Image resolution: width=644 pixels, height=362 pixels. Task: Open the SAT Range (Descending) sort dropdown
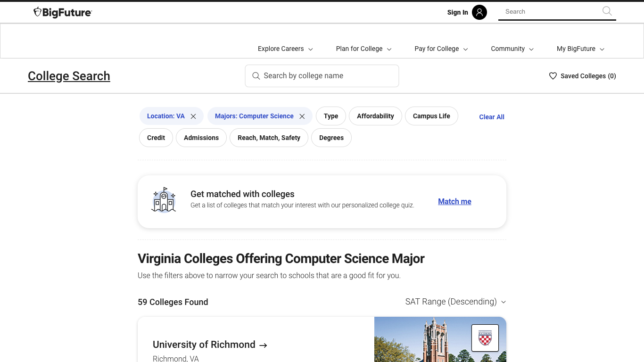(455, 302)
